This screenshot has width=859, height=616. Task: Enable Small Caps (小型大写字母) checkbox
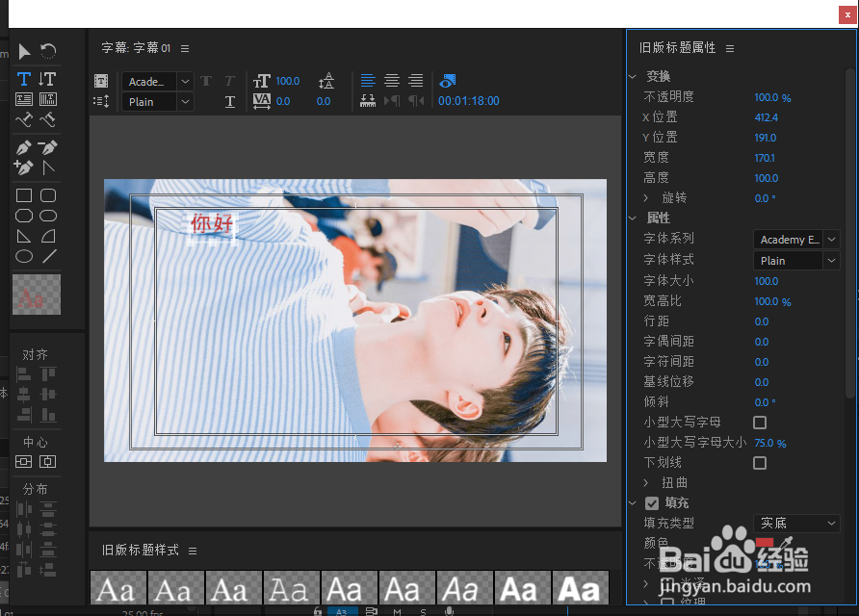(760, 423)
